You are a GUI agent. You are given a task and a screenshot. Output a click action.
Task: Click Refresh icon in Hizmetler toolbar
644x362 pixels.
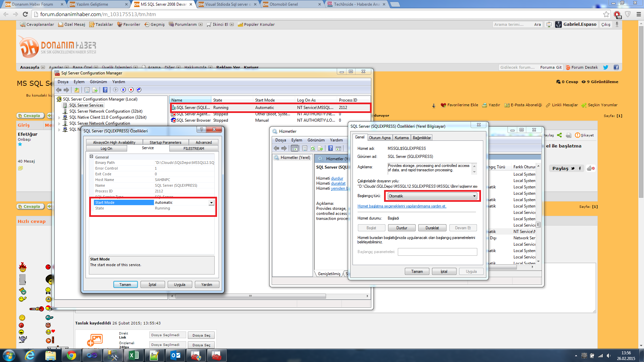313,148
